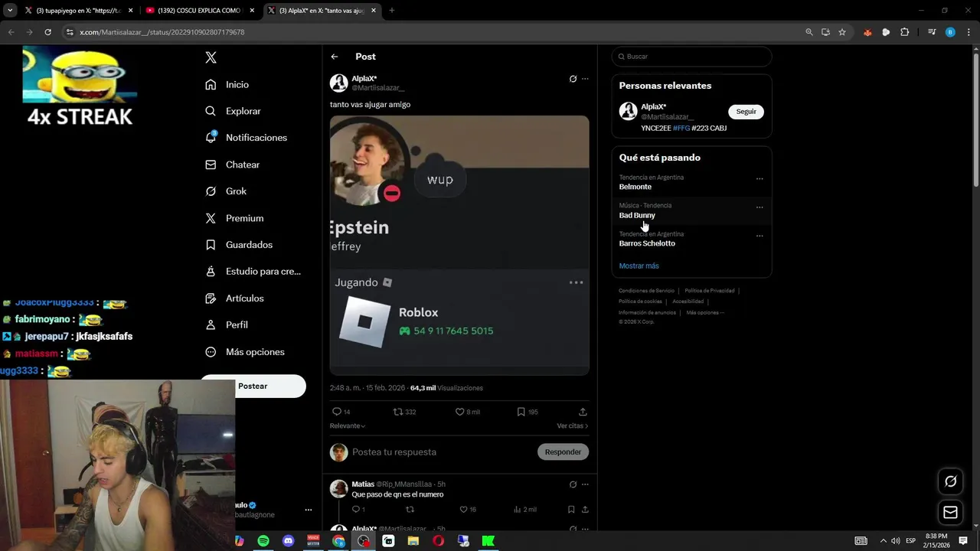
Task: Reload the current page
Action: pyautogui.click(x=47, y=32)
